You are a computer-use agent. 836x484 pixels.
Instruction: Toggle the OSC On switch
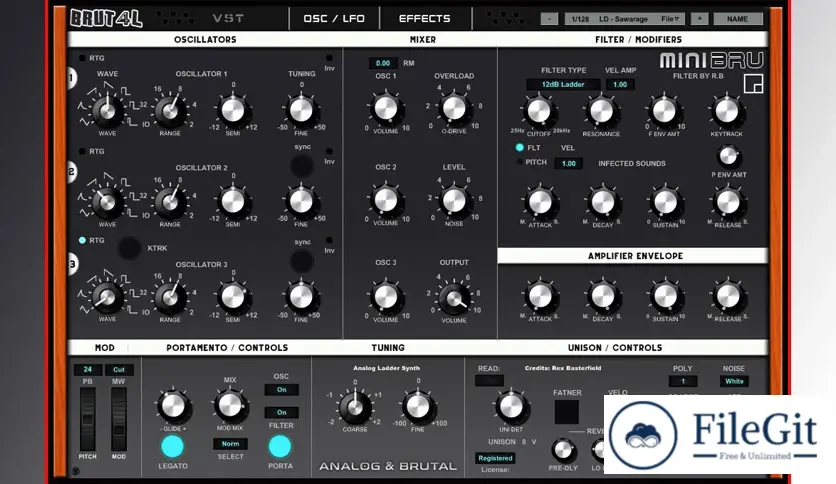click(282, 390)
